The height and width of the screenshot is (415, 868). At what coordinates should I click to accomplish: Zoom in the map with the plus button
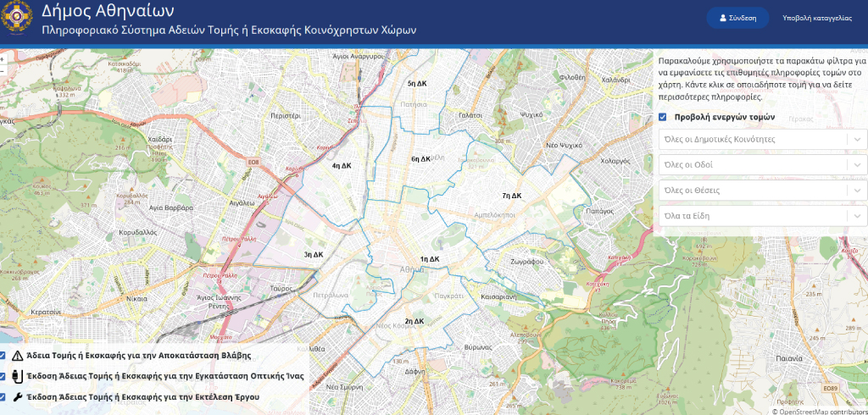[x=3, y=59]
